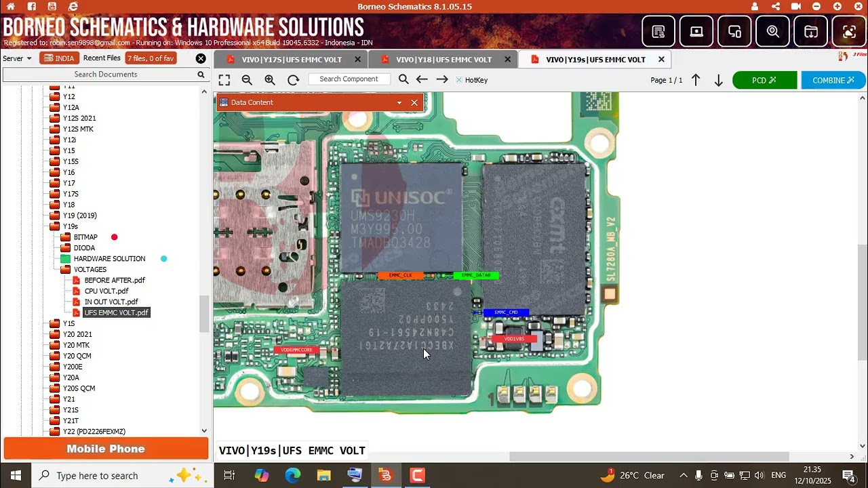Open the user account icon
This screenshot has width=868, height=488.
(755, 7)
